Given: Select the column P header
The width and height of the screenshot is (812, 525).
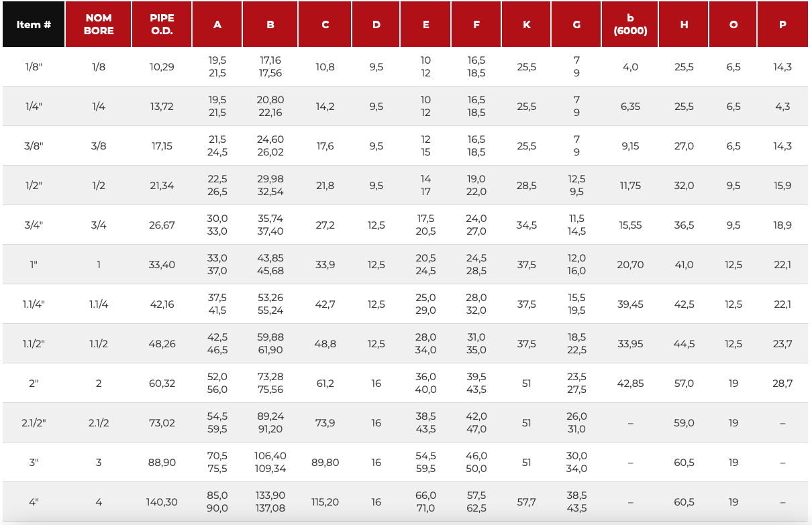Looking at the screenshot, I should click(x=782, y=24).
